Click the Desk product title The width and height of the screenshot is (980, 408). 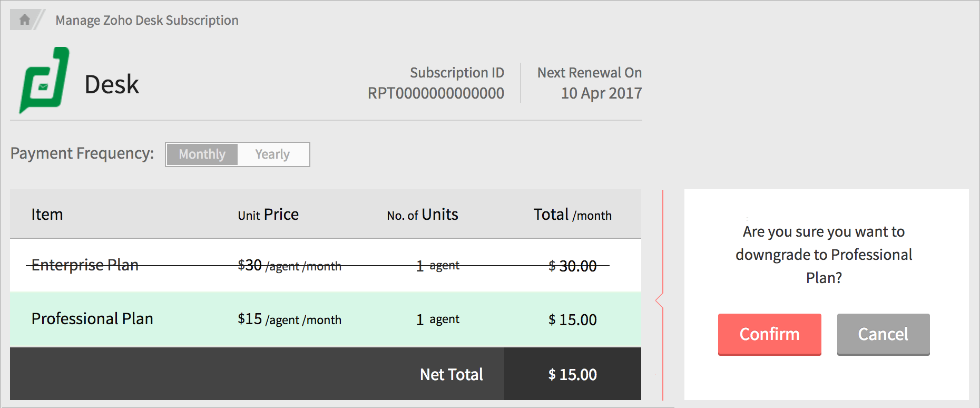(112, 84)
